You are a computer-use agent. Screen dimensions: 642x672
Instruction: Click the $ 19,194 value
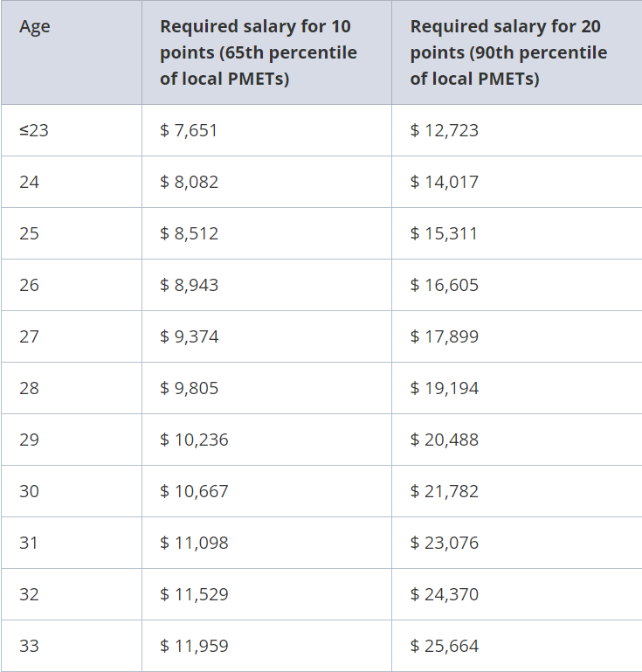pos(444,388)
